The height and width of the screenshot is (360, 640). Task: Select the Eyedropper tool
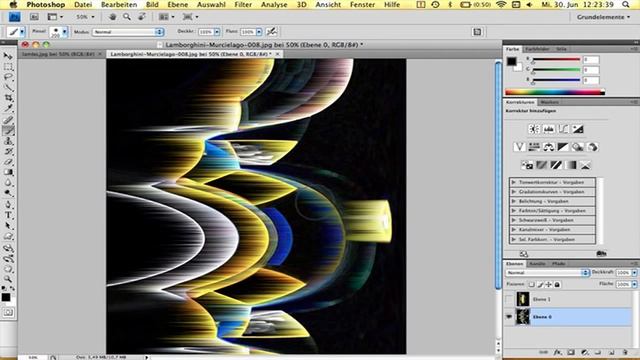8,109
